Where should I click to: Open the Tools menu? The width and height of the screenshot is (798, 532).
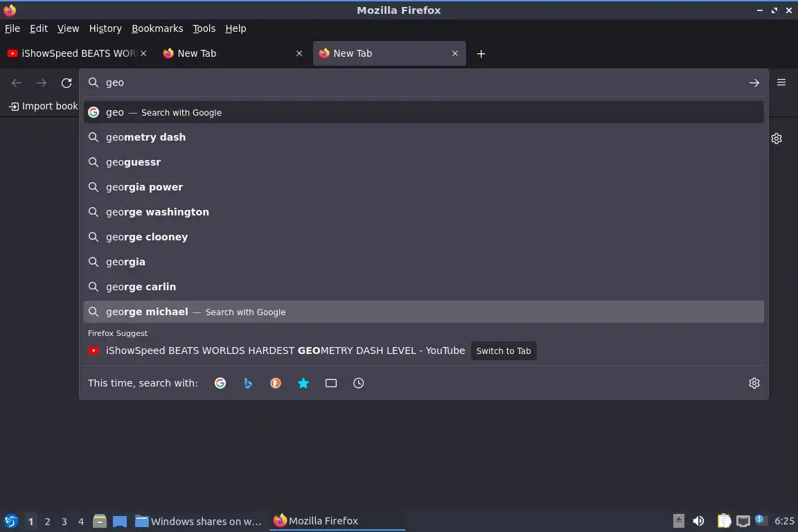(204, 28)
